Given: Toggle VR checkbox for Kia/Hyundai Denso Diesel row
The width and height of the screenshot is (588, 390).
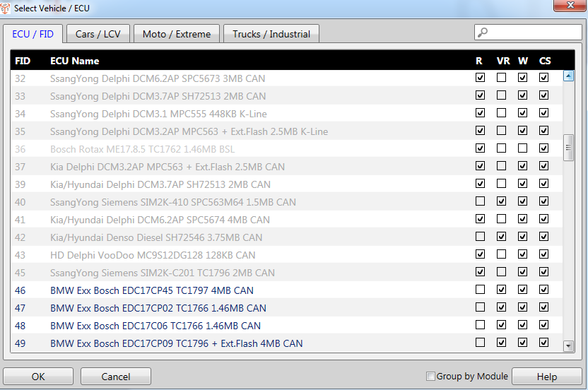Looking at the screenshot, I should coord(501,237).
